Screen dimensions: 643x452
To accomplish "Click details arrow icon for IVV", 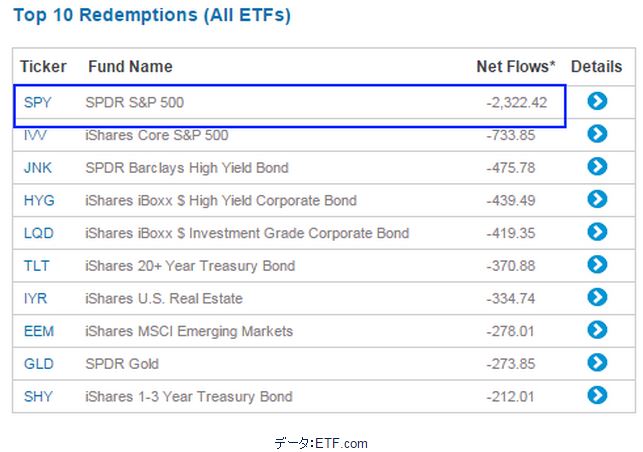I will click(x=597, y=134).
